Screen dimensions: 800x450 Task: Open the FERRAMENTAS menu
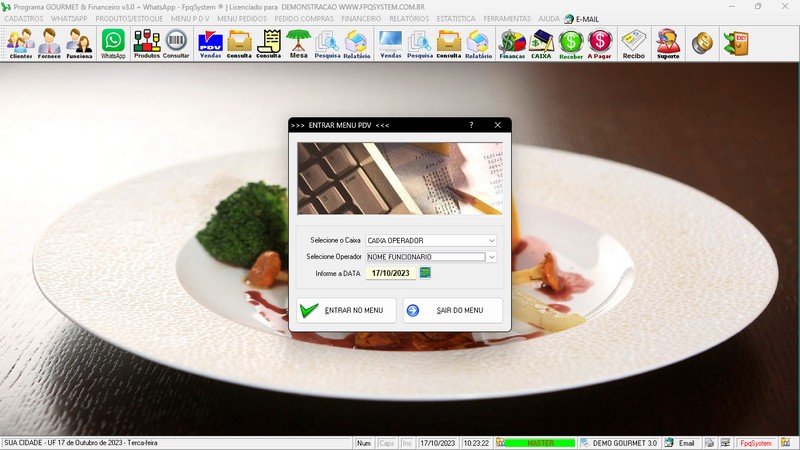point(507,19)
